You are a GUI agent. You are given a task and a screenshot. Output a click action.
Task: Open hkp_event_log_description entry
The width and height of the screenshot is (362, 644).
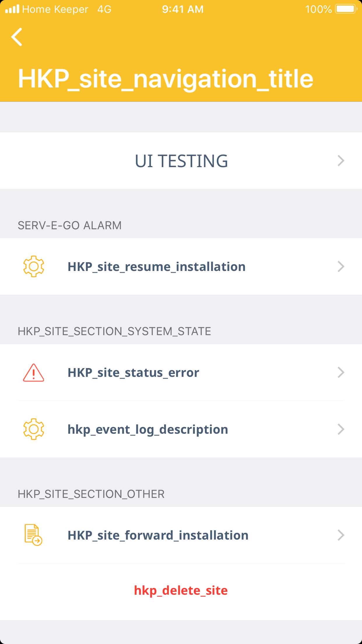148,430
